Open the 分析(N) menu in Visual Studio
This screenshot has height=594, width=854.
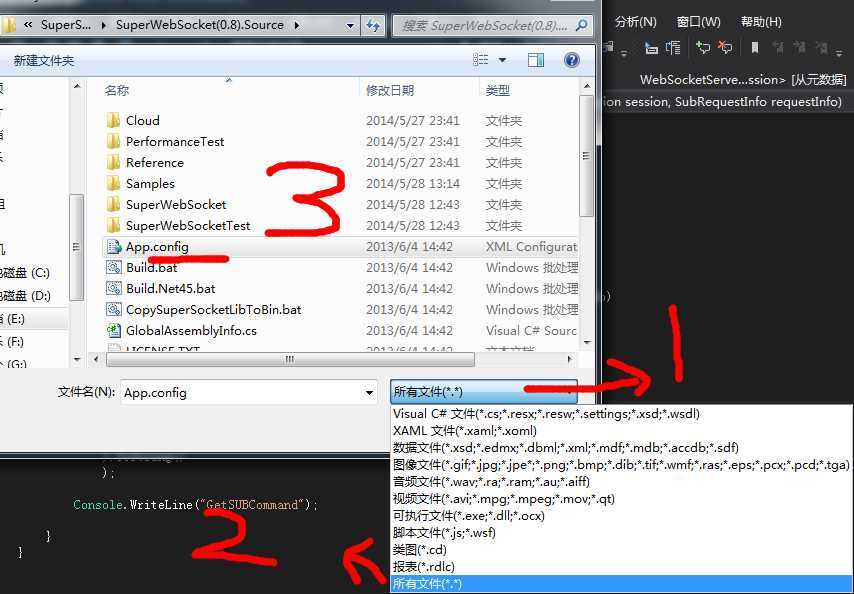pos(636,22)
